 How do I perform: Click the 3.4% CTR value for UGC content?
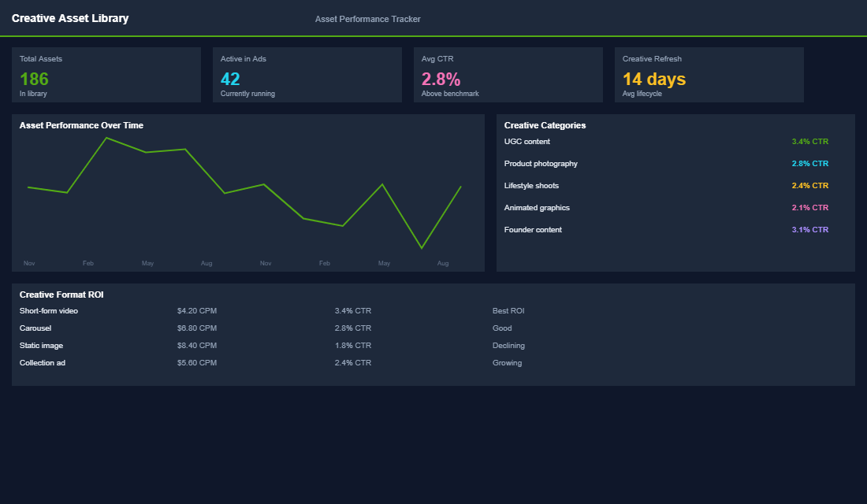[809, 142]
